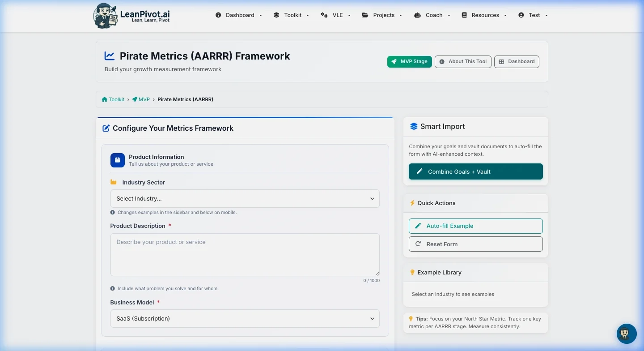The height and width of the screenshot is (351, 644).
Task: Click the Reset Form button
Action: pyautogui.click(x=475, y=244)
